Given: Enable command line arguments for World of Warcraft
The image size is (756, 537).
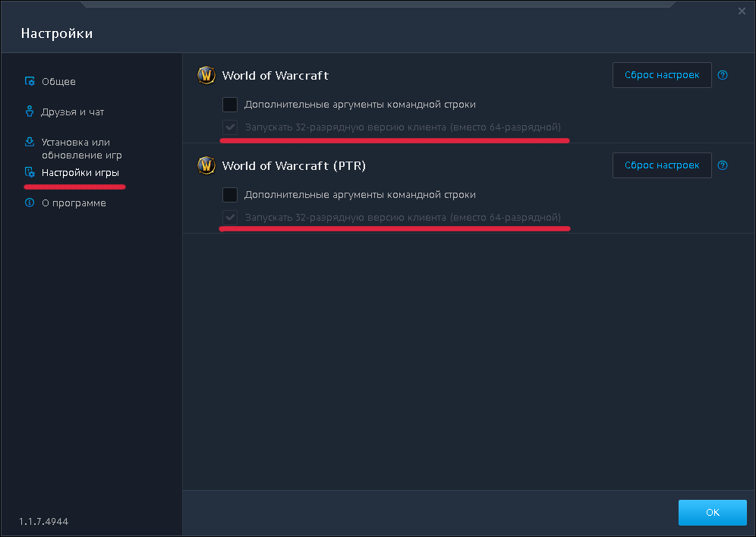Looking at the screenshot, I should click(x=230, y=105).
